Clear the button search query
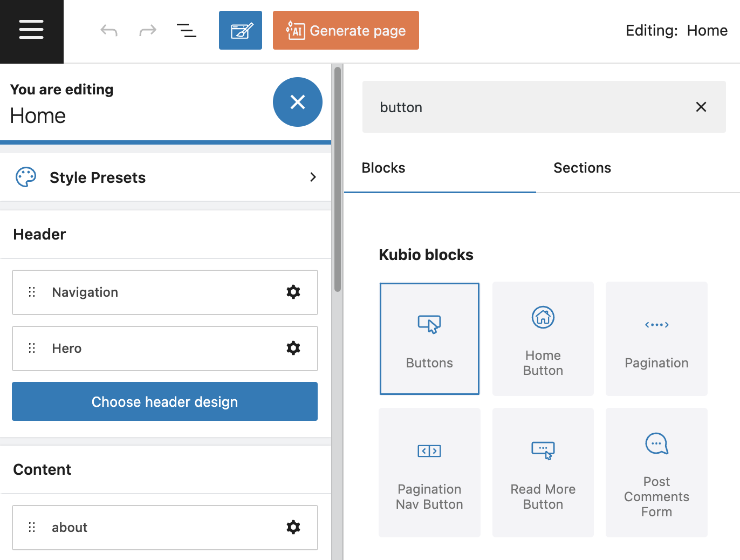The image size is (740, 560). click(x=701, y=107)
